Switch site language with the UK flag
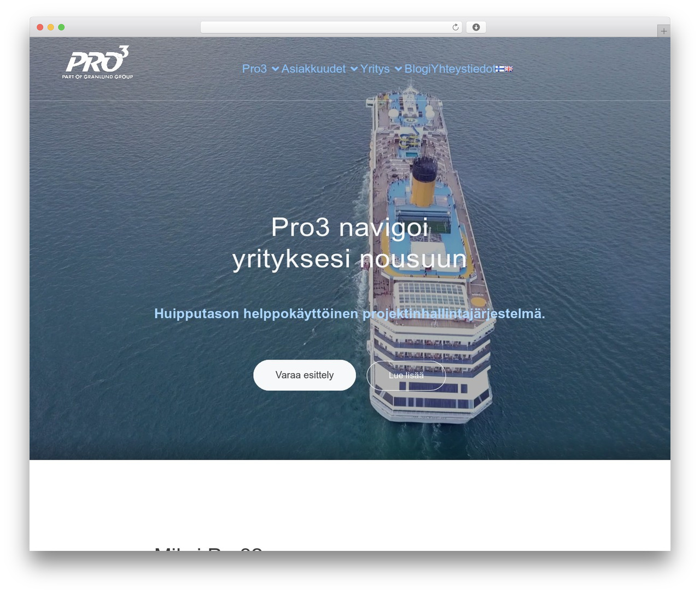The width and height of the screenshot is (700, 593). pyautogui.click(x=509, y=69)
